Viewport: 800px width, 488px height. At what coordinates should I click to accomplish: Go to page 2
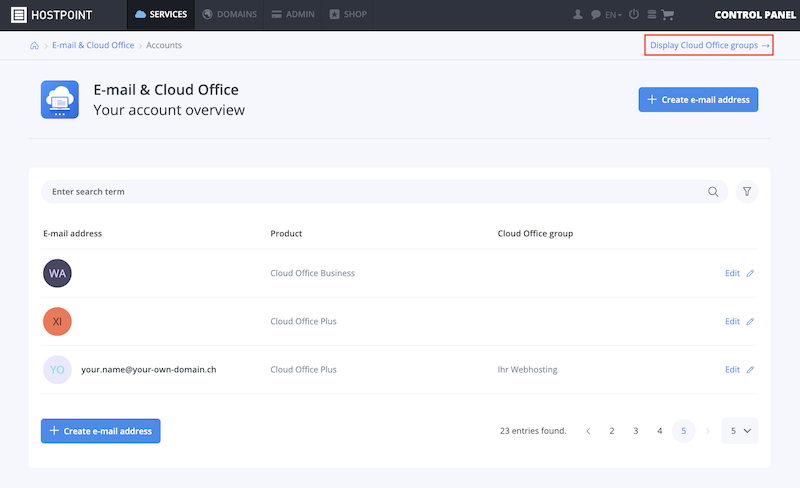click(612, 431)
